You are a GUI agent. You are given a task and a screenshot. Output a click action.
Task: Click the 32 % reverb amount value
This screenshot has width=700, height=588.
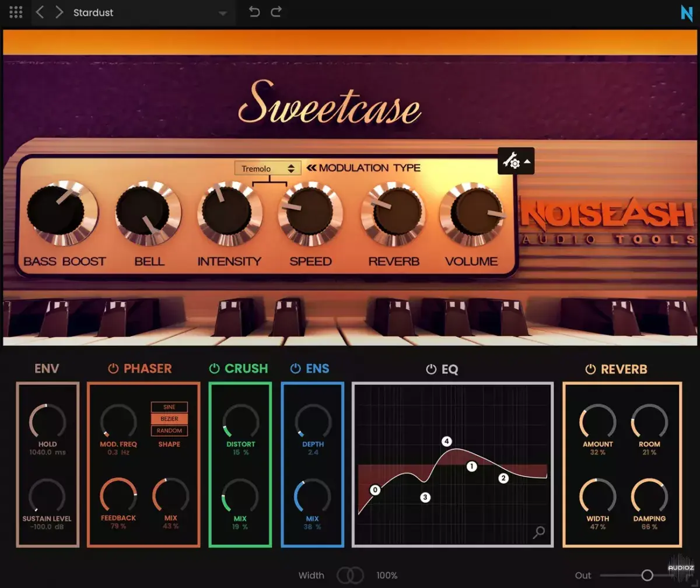pyautogui.click(x=597, y=452)
